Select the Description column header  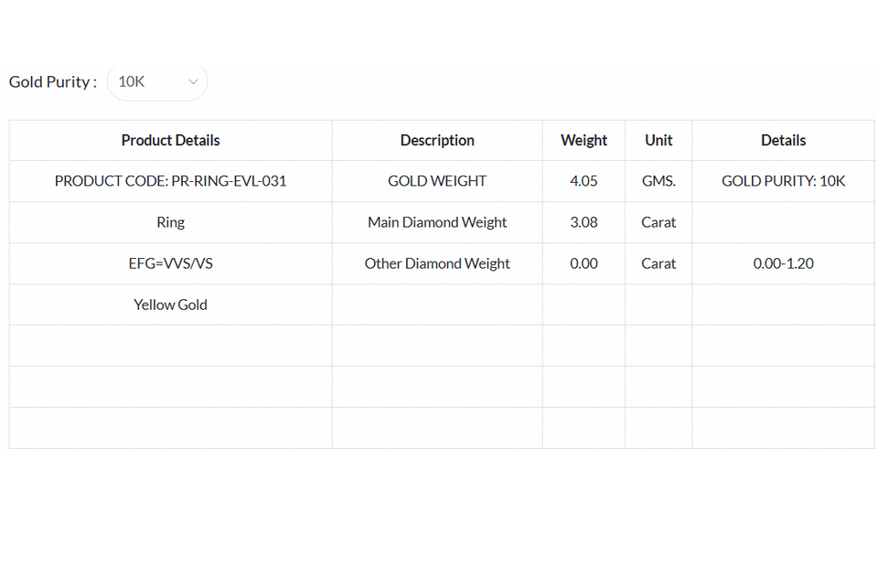437,140
